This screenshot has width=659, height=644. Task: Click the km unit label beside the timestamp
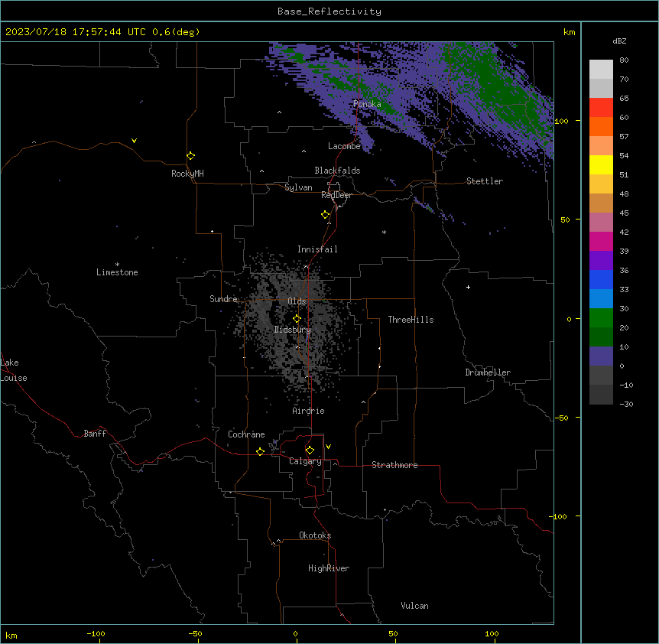pyautogui.click(x=569, y=32)
